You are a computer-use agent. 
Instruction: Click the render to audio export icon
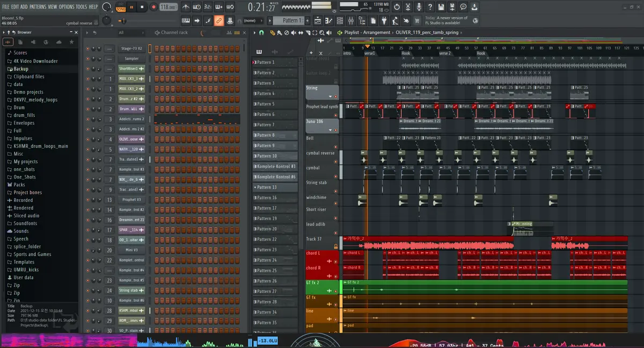pyautogui.click(x=452, y=7)
